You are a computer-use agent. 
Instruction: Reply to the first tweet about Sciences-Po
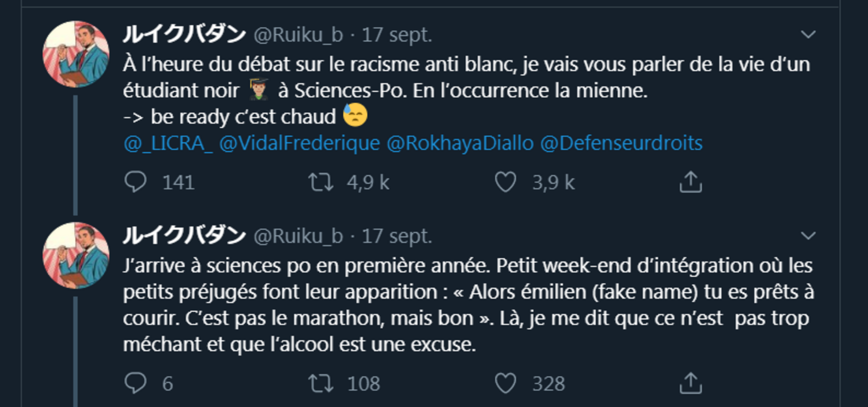135,182
